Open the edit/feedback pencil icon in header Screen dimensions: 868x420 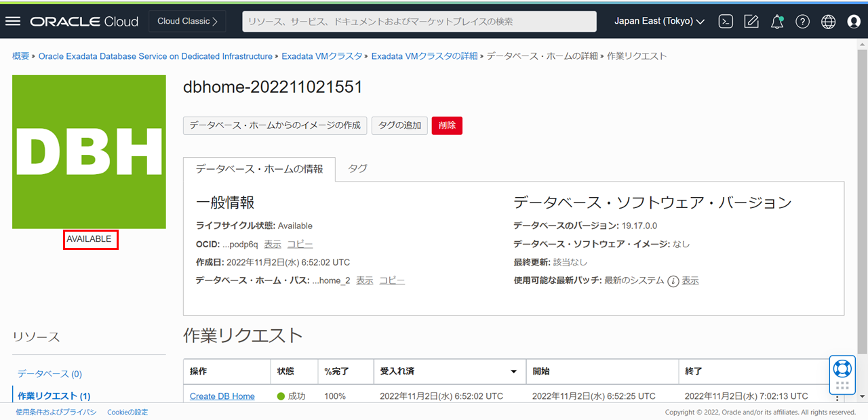(x=751, y=21)
